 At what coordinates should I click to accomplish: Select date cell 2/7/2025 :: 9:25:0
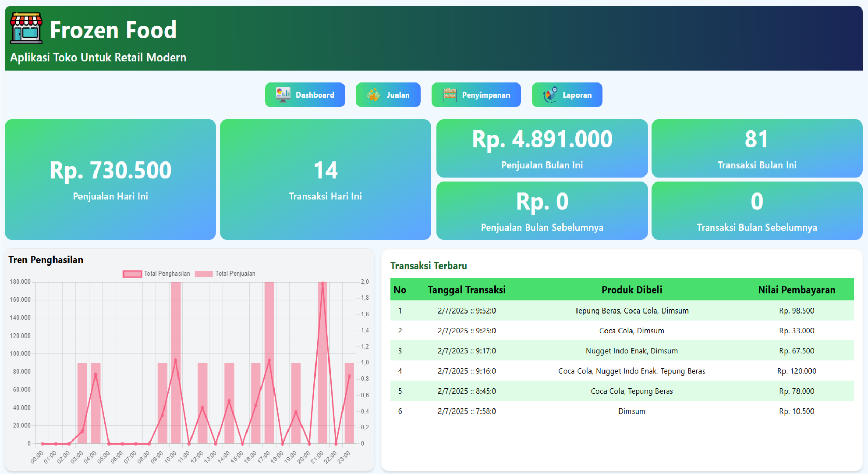click(x=467, y=331)
